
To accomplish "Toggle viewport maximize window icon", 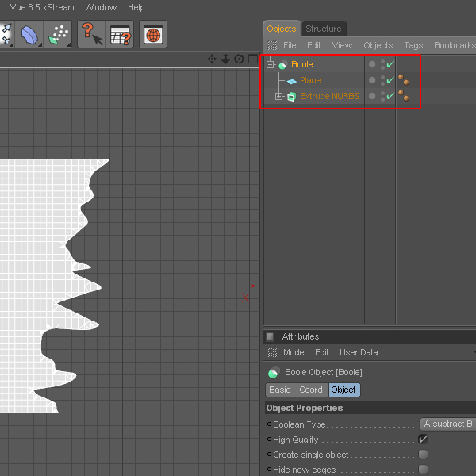I will tap(252, 59).
